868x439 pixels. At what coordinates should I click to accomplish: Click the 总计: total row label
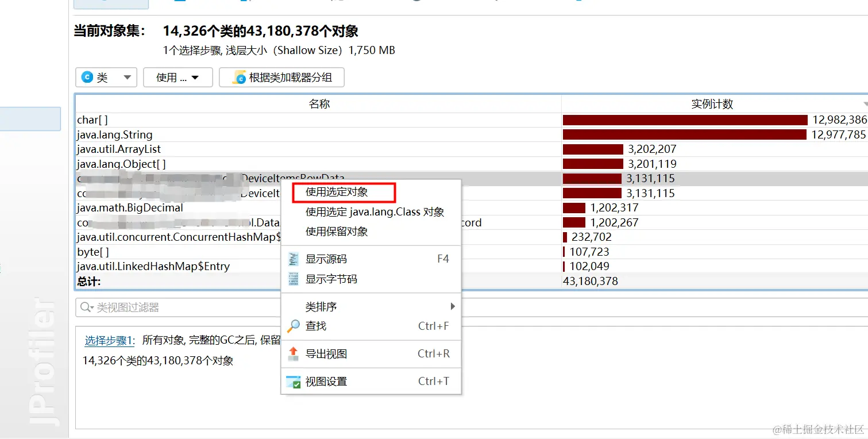click(88, 282)
